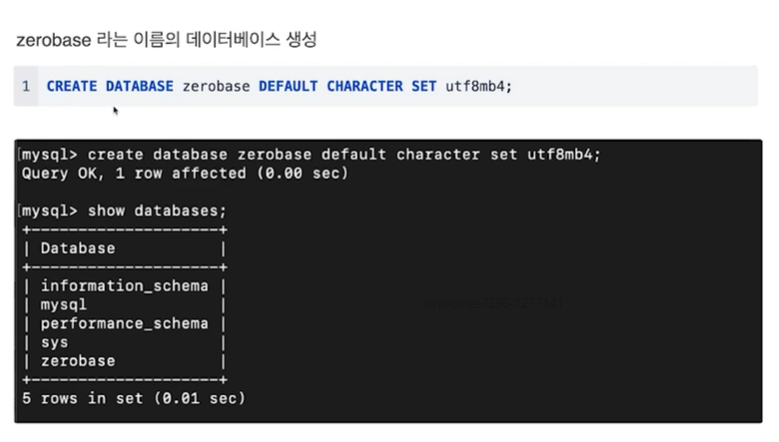Select 'zerobase' in the SQL code line
The image size is (779, 442).
coord(216,86)
